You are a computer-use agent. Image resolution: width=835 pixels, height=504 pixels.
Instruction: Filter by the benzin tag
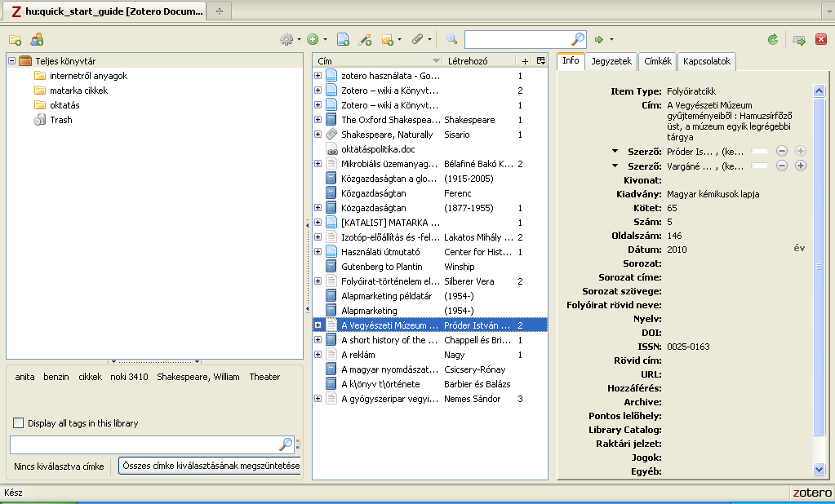[x=56, y=377]
